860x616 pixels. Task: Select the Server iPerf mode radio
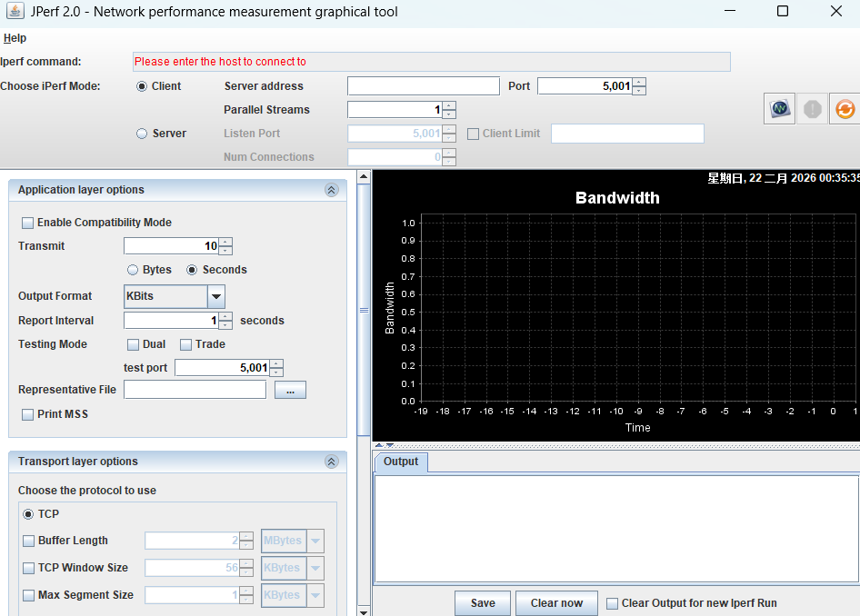pos(142,134)
